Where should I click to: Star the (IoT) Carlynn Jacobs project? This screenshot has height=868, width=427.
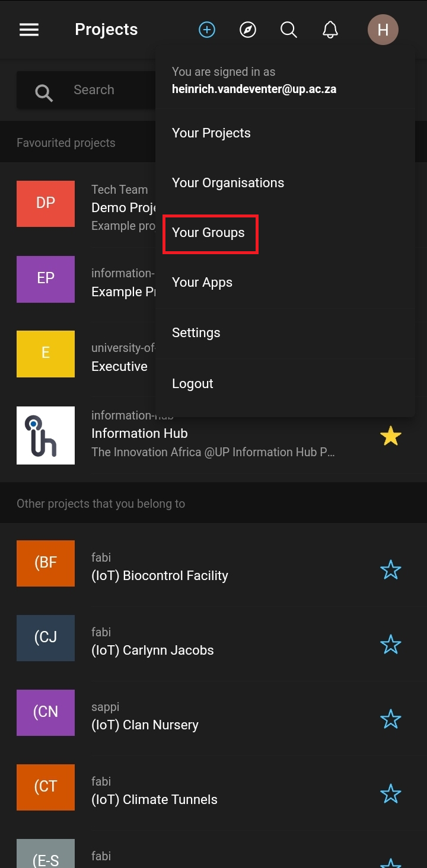pos(390,645)
